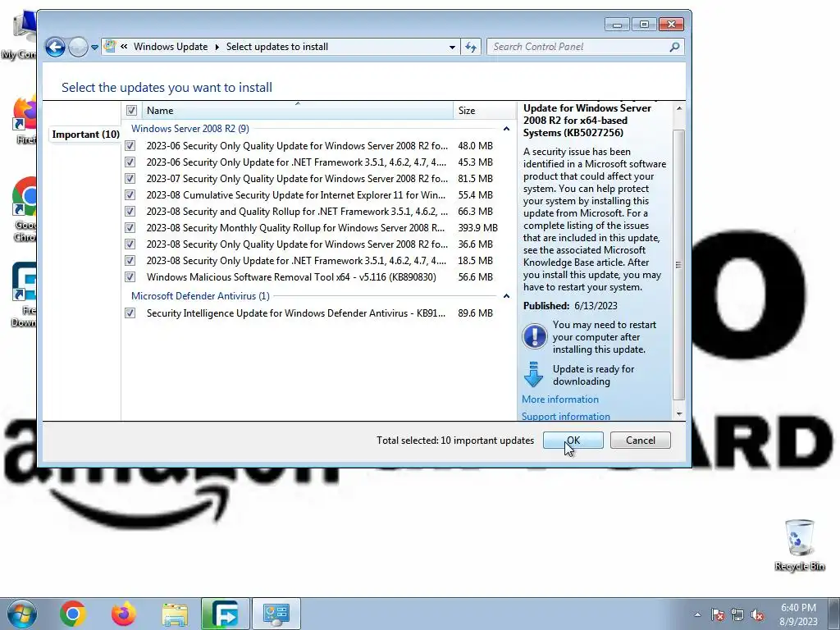Select the Recycle Bin desktop icon
Viewport: 840px width, 630px height.
point(799,545)
